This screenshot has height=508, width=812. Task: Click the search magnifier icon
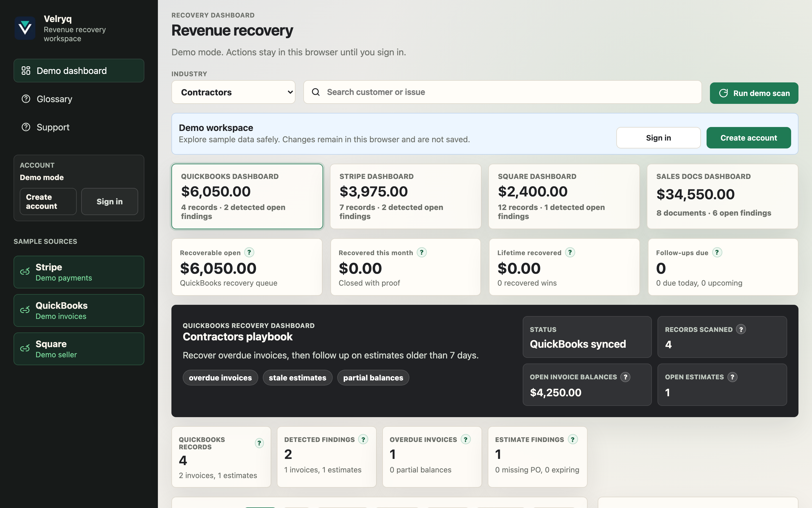tap(316, 92)
